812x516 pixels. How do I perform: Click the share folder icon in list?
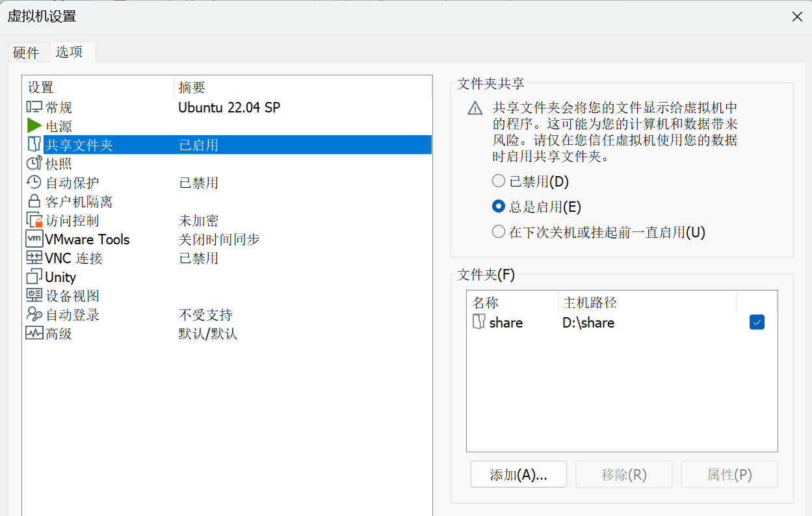tap(479, 322)
